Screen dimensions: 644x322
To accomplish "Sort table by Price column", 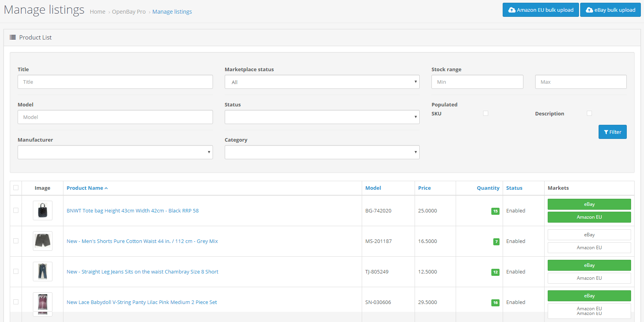I will 424,188.
